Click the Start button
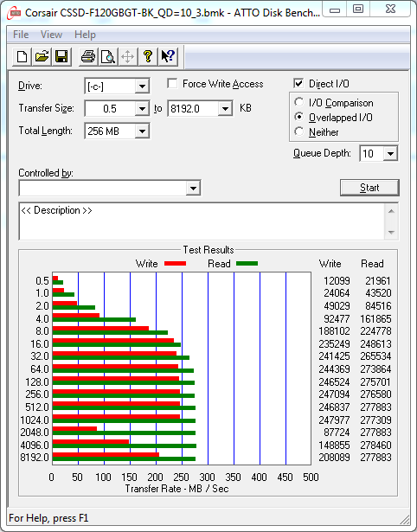 tap(369, 188)
